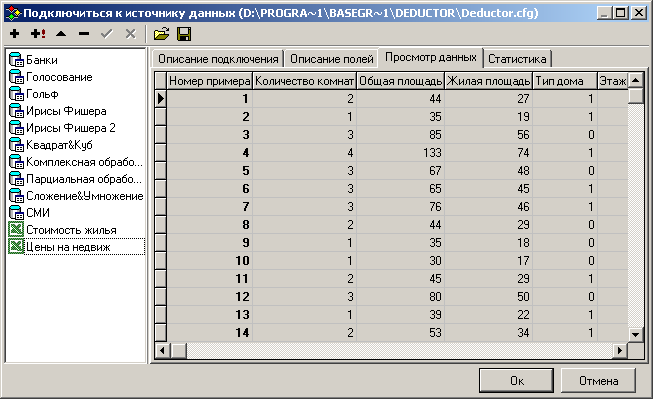The width and height of the screenshot is (653, 399).
Task: Click the horizontal scrollbar left arrow
Action: 162,351
